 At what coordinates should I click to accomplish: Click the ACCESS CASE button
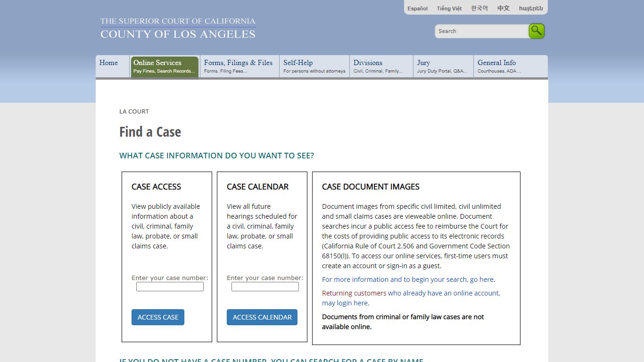click(x=158, y=317)
